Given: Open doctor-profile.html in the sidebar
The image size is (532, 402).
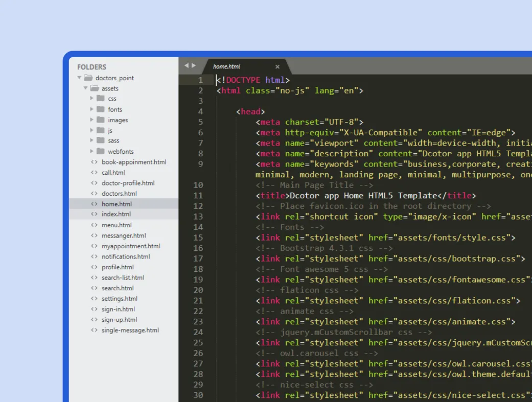Looking at the screenshot, I should click(128, 183).
